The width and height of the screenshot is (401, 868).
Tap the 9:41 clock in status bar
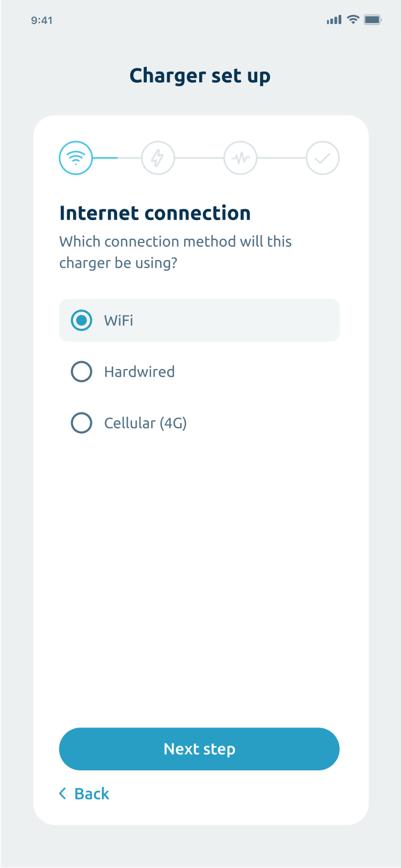tap(42, 20)
